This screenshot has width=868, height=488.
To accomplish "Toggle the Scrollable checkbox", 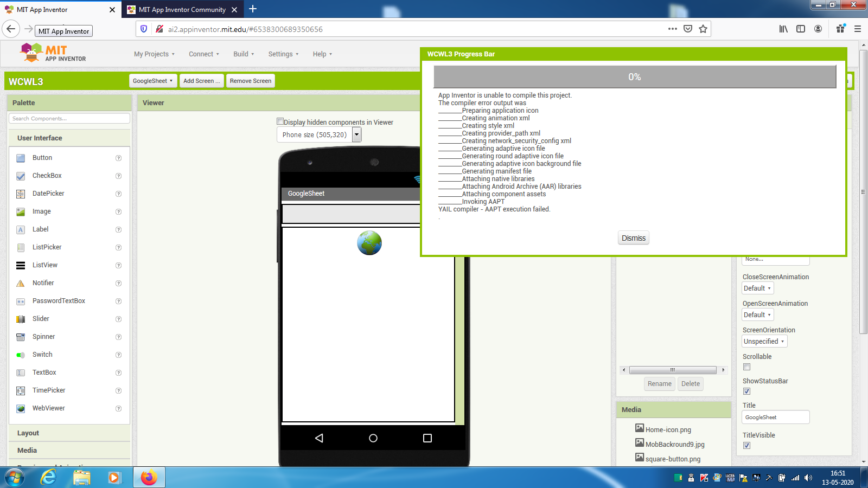I will 746,367.
